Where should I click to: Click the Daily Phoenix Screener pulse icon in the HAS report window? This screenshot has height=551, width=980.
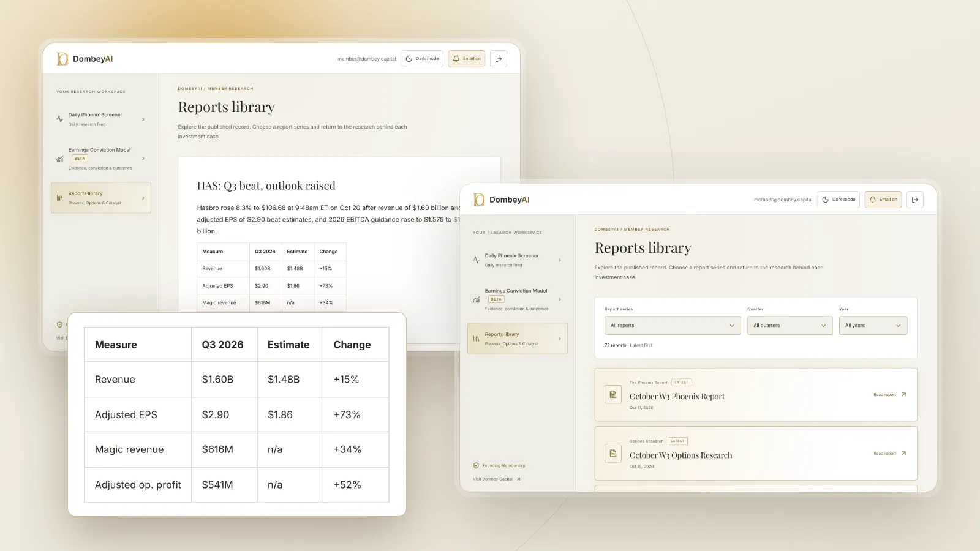pos(60,119)
